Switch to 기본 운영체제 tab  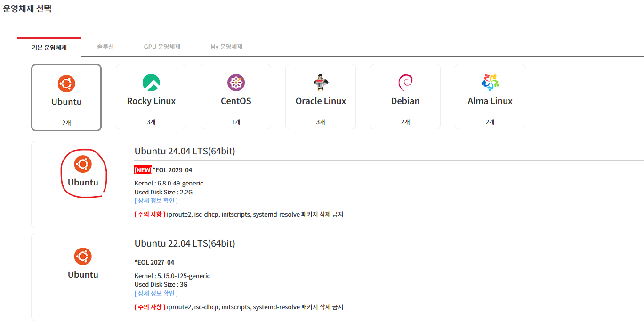[x=49, y=47]
